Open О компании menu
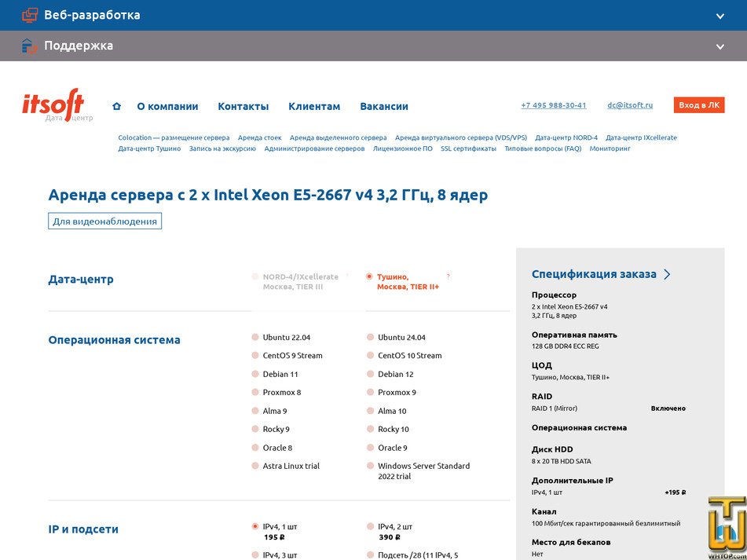Screen dimensions: 747x560 [x=167, y=106]
